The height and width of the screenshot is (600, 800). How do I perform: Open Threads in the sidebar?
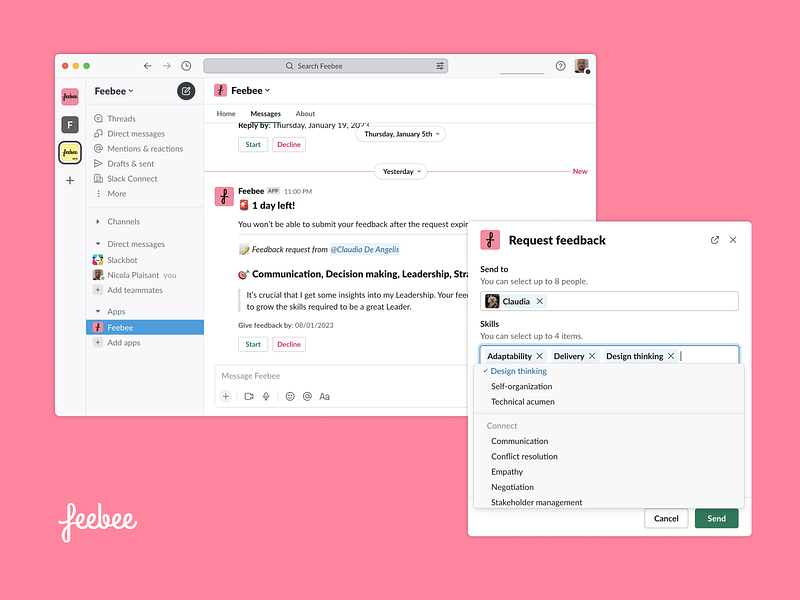tap(121, 118)
